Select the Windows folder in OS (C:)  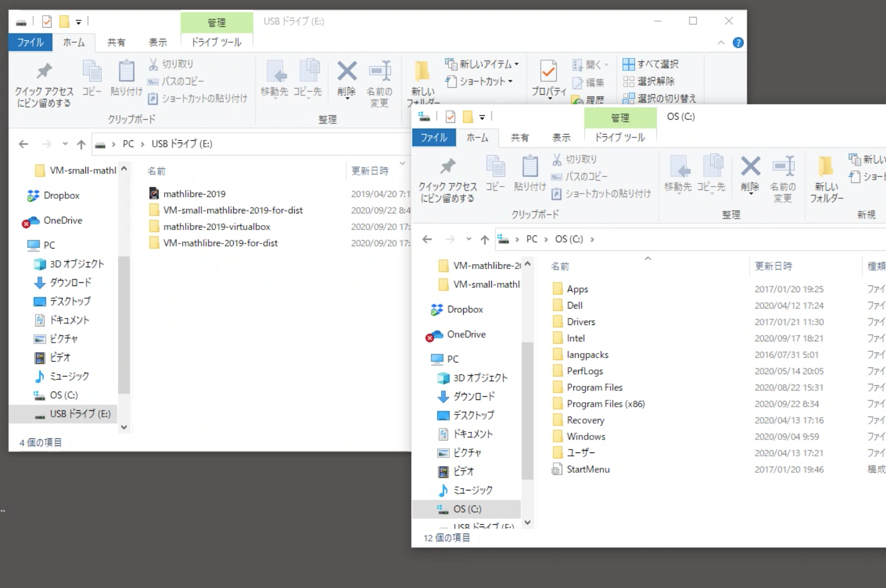pyautogui.click(x=586, y=437)
